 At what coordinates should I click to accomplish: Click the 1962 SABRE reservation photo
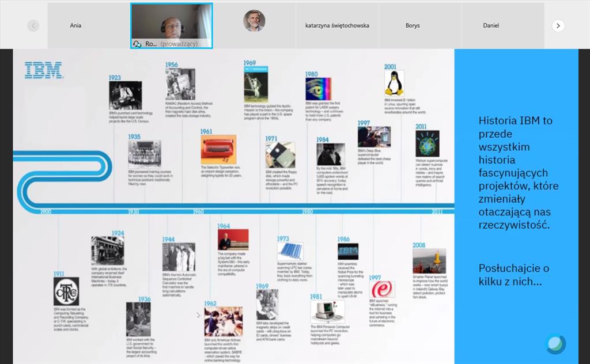224,321
